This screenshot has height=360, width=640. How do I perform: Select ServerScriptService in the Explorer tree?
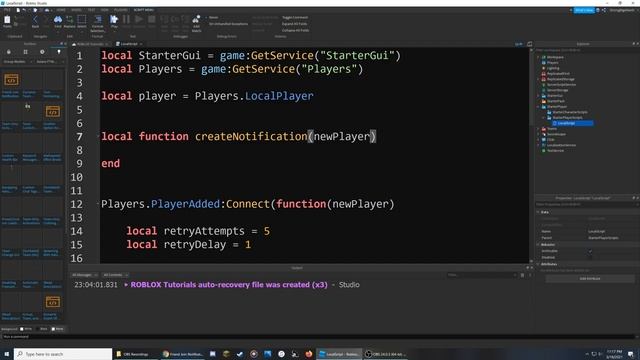(561, 84)
